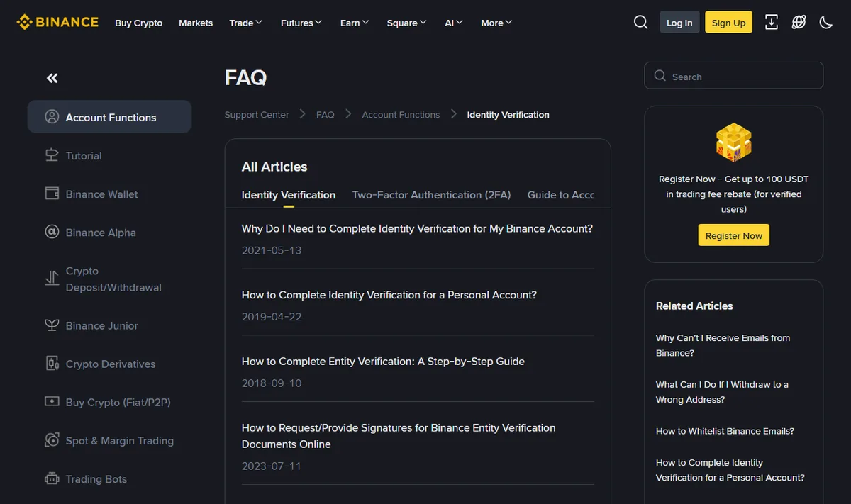
Task: Click the Trading Bots robot icon
Action: (x=52, y=478)
